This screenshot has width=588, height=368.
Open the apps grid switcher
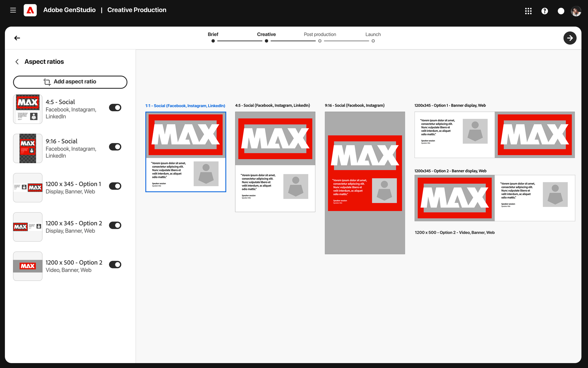(528, 11)
